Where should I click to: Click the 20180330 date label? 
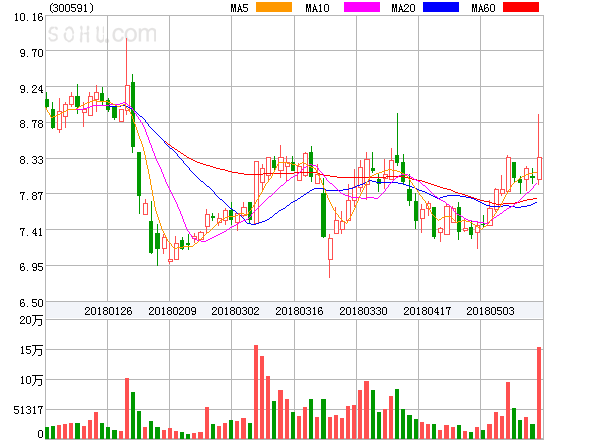point(363,311)
